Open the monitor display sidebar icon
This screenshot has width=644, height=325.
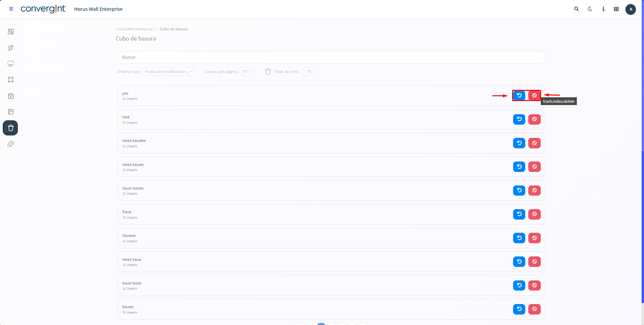[11, 64]
